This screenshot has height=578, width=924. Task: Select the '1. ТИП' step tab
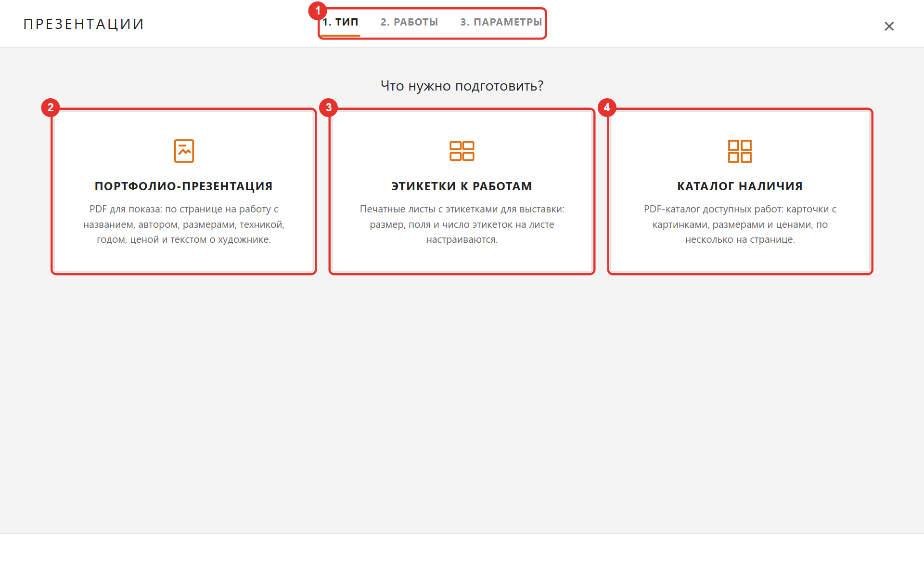(x=340, y=22)
